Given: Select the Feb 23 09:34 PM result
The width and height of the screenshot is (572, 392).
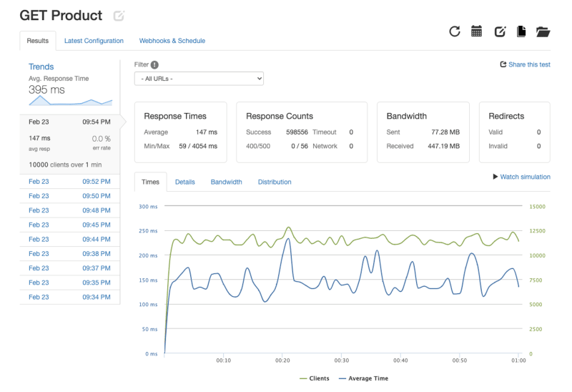Looking at the screenshot, I should (x=69, y=297).
